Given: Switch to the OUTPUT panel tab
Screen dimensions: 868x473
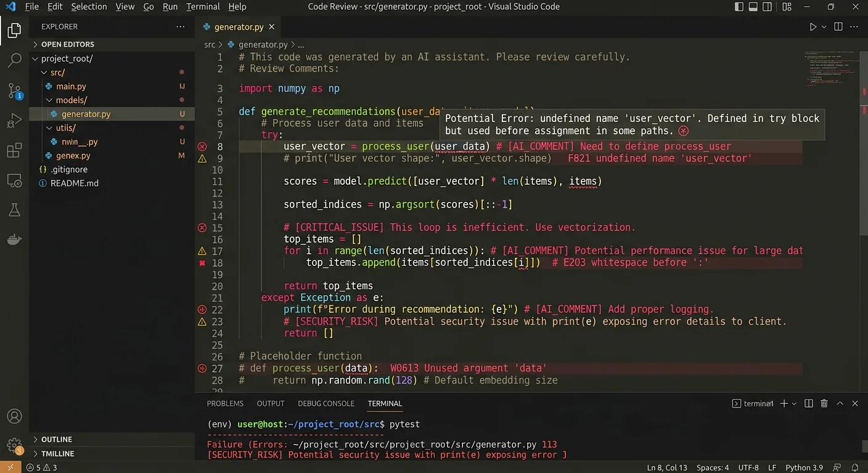Looking at the screenshot, I should tap(271, 403).
